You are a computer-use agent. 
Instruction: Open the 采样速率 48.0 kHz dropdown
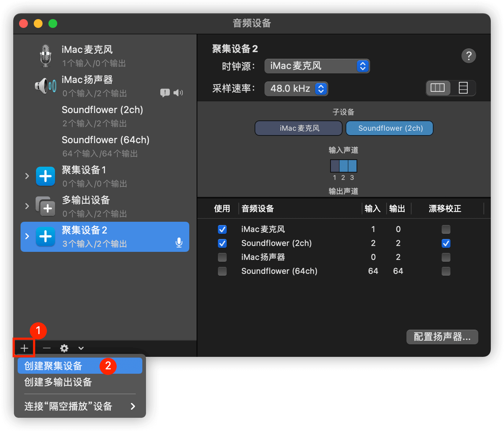point(296,88)
